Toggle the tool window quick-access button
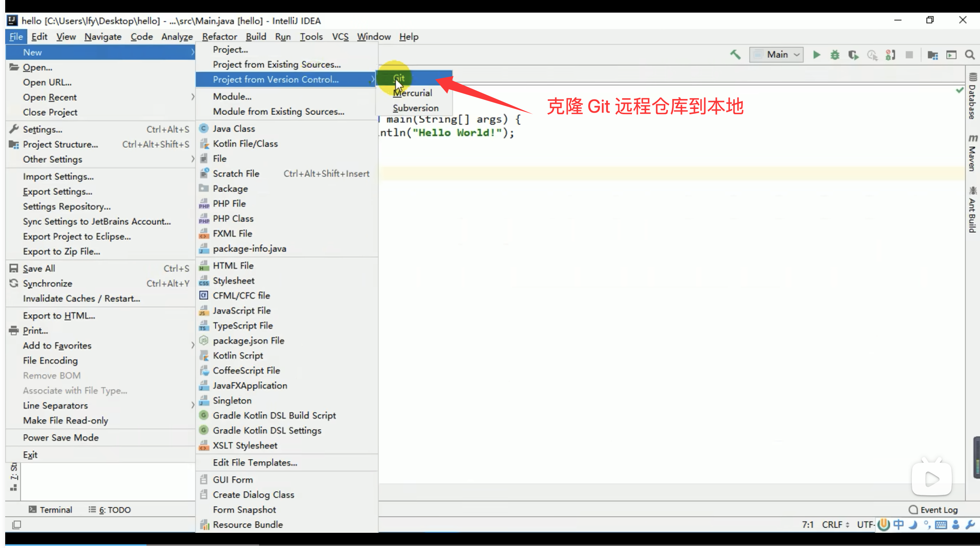This screenshot has height=548, width=980. click(x=16, y=525)
